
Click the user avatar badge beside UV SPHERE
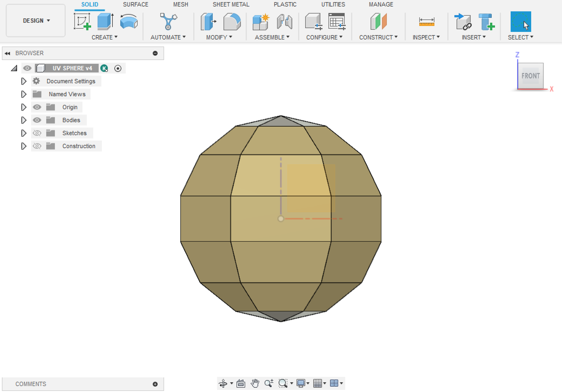coord(104,68)
